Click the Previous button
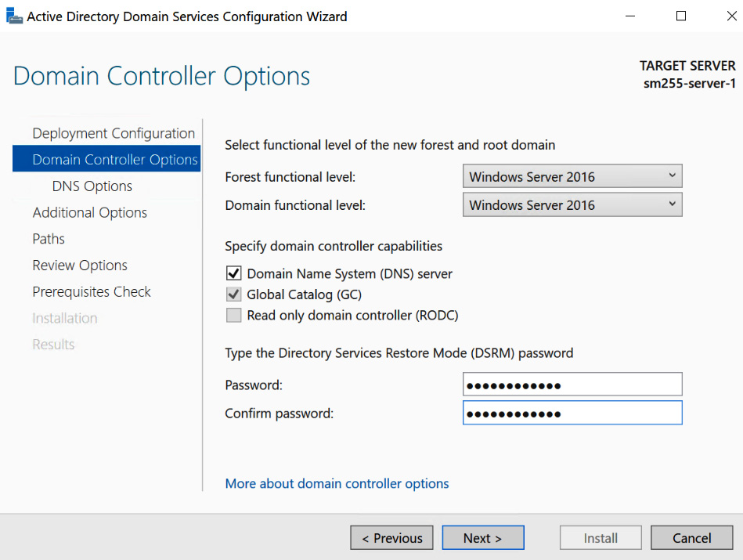Viewport: 743px width, 560px height. click(392, 538)
